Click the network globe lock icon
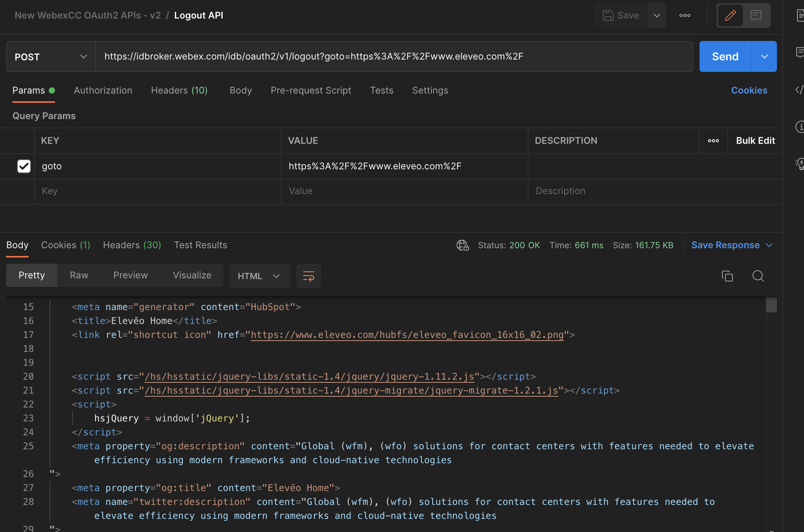804x532 pixels. (x=462, y=245)
